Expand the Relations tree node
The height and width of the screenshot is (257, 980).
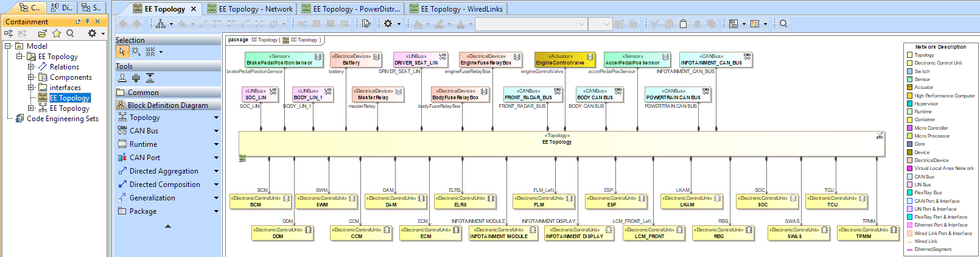(x=31, y=67)
